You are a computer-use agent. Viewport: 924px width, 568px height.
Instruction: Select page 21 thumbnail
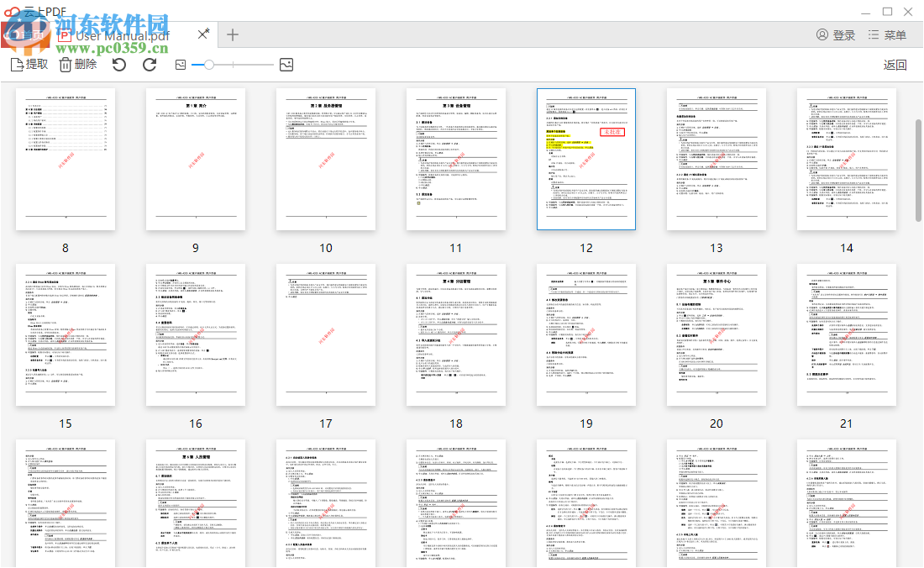tap(847, 334)
